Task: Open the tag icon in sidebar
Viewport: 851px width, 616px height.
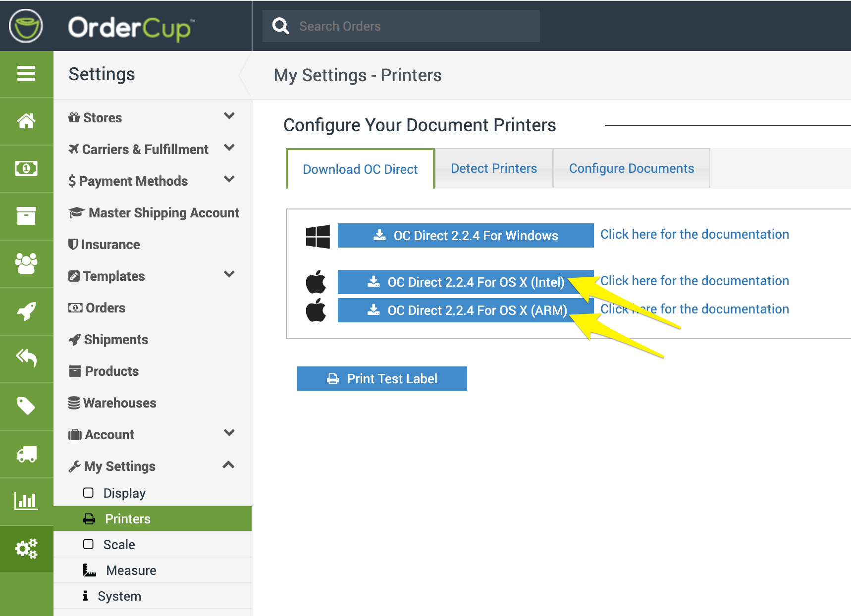Action: click(26, 406)
